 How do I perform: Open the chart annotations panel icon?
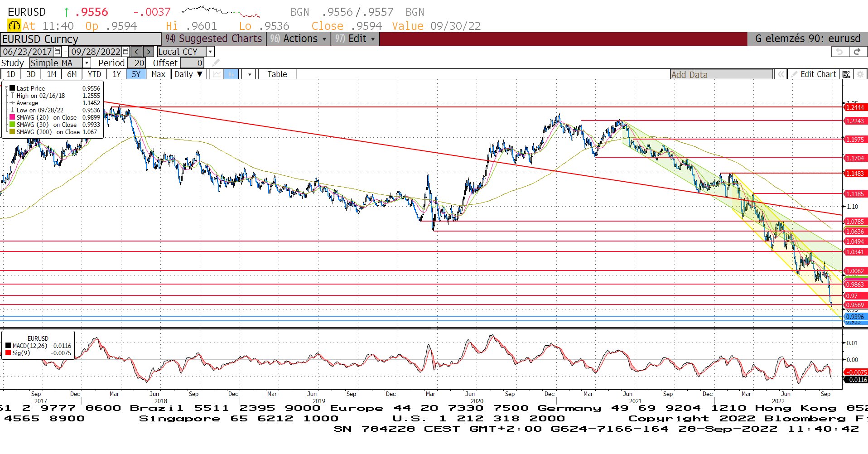click(x=846, y=74)
